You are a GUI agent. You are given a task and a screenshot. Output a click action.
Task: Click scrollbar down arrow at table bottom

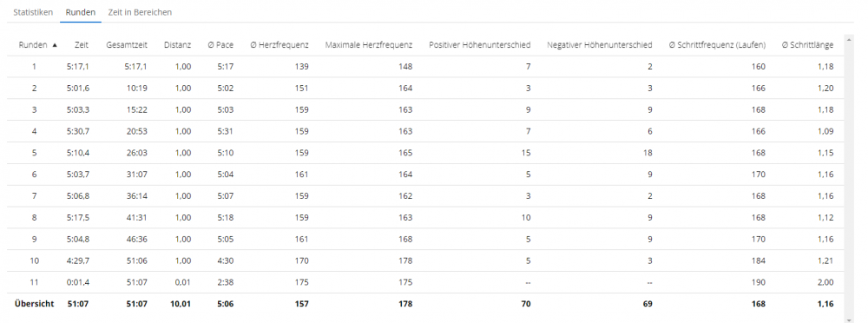pyautogui.click(x=849, y=320)
